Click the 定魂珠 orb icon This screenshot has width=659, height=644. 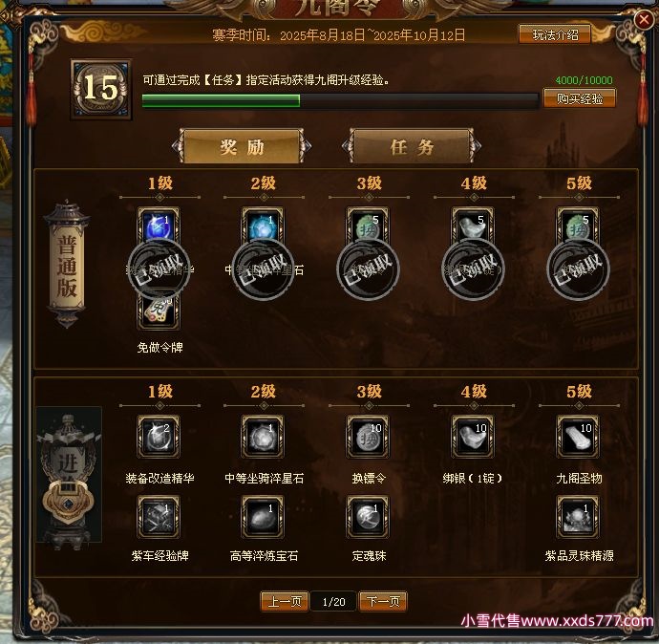368,517
